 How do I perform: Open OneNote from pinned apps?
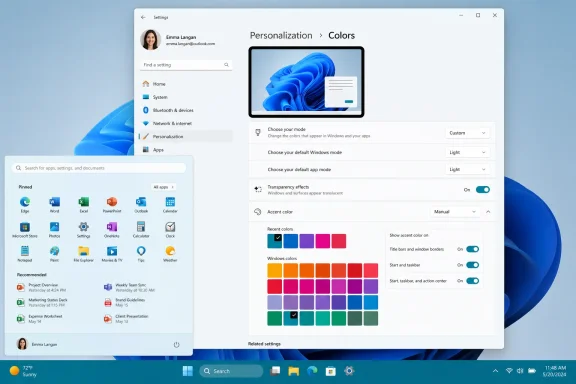(112, 229)
